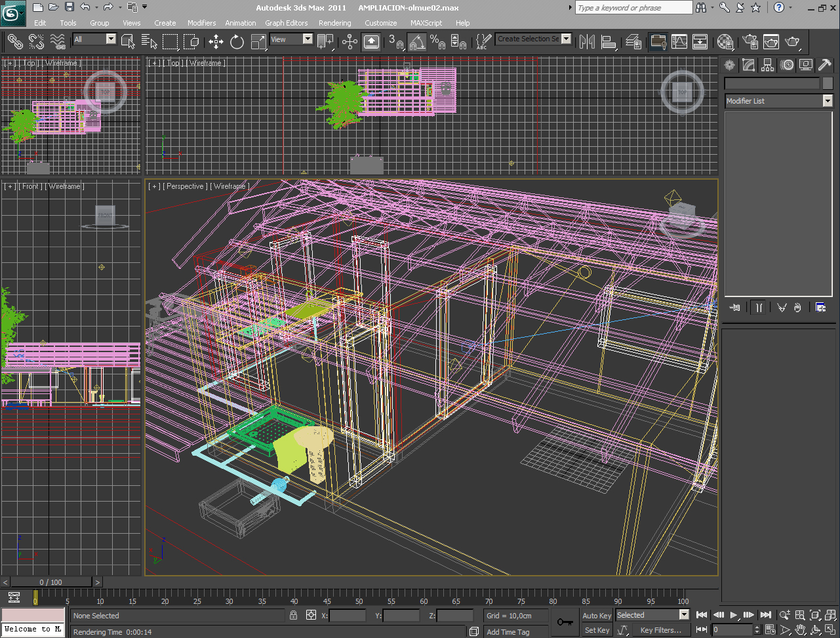
Task: Open Render Setup dialog
Action: 750,42
